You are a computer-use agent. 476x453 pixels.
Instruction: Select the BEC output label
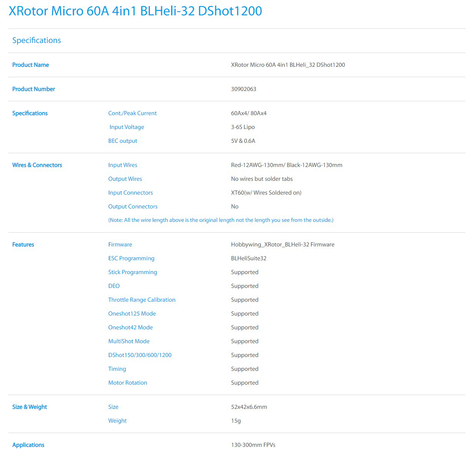122,141
